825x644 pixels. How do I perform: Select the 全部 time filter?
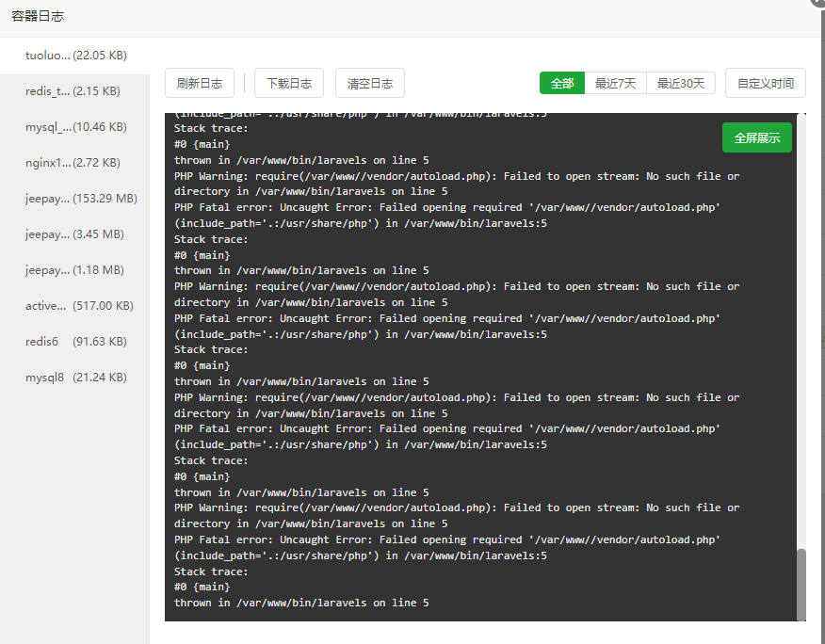pos(562,83)
